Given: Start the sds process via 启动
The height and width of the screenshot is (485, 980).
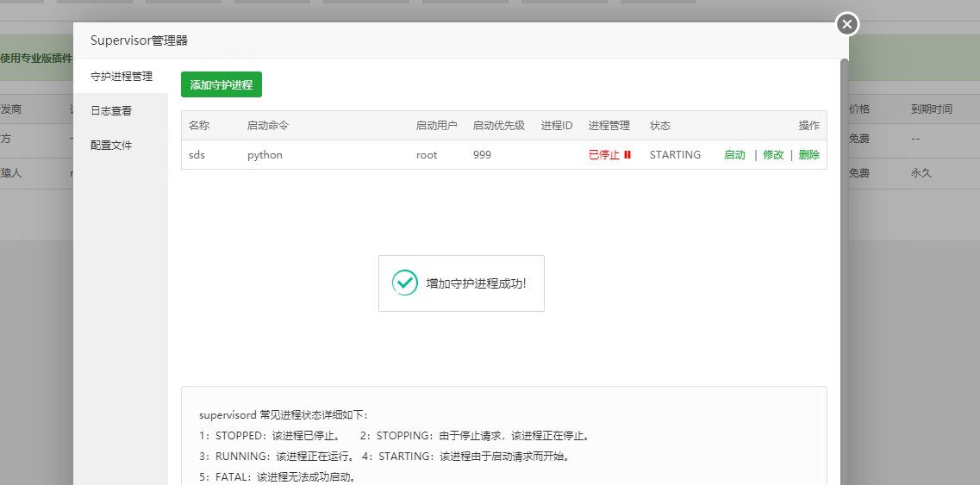Looking at the screenshot, I should click(x=734, y=155).
